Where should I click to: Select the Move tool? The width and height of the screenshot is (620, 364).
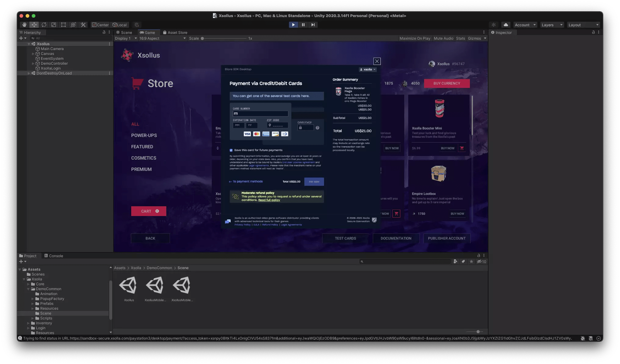click(x=34, y=25)
